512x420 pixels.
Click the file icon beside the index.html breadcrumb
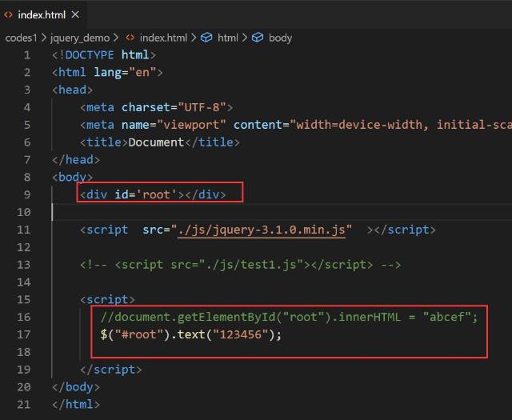click(130, 38)
